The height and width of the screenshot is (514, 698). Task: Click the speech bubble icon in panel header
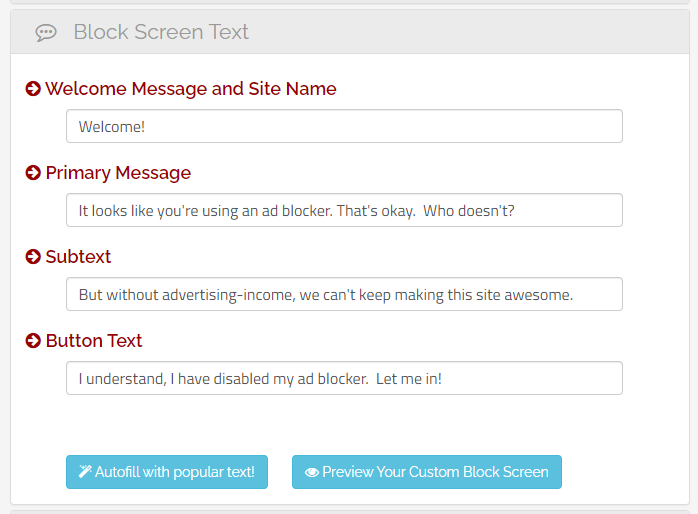46,32
